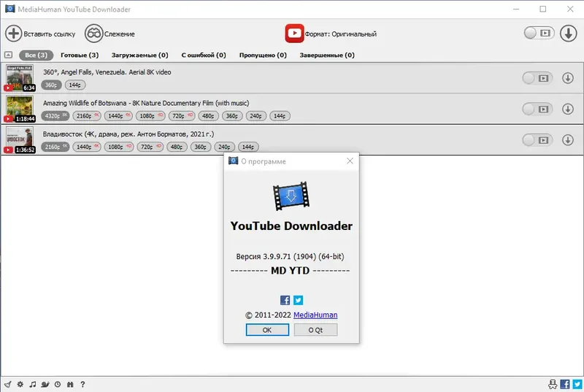Open settings via the gear icon
Image resolution: width=584 pixels, height=392 pixels.
20,384
